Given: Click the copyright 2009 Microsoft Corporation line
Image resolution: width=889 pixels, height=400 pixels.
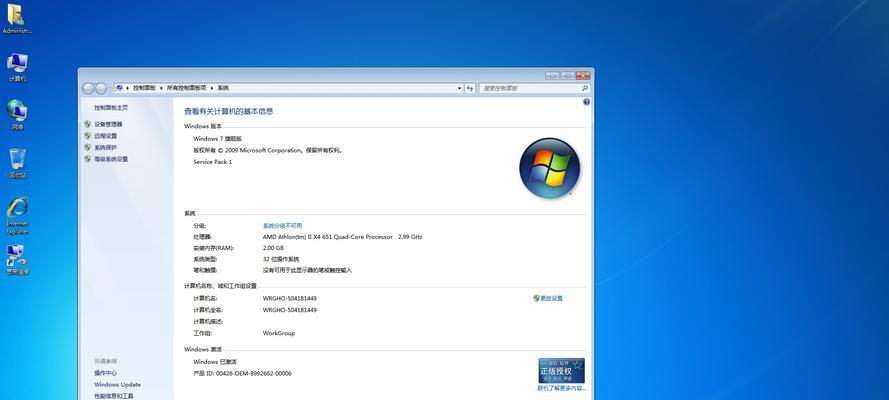Looking at the screenshot, I should coord(268,151).
